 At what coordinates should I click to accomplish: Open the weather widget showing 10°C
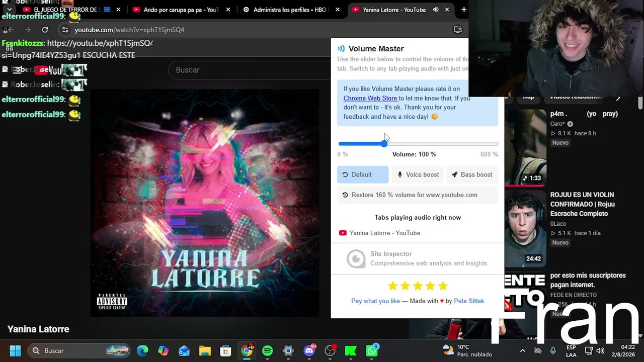point(467,350)
